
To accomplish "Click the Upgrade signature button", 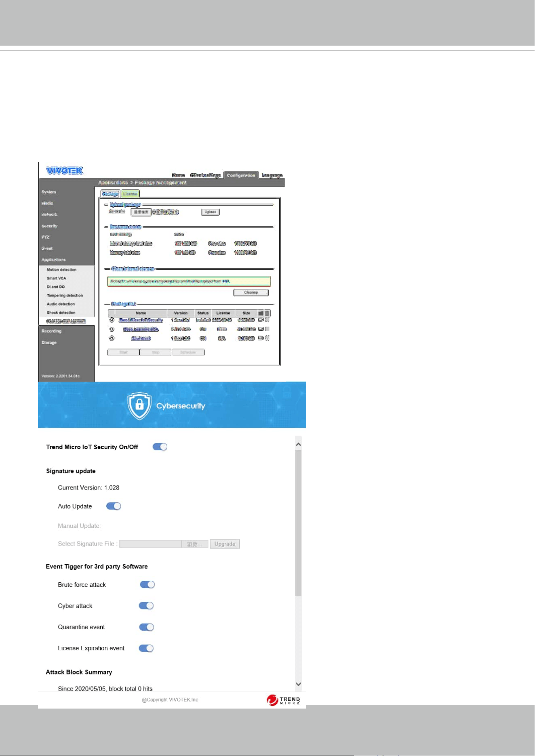I will [225, 544].
